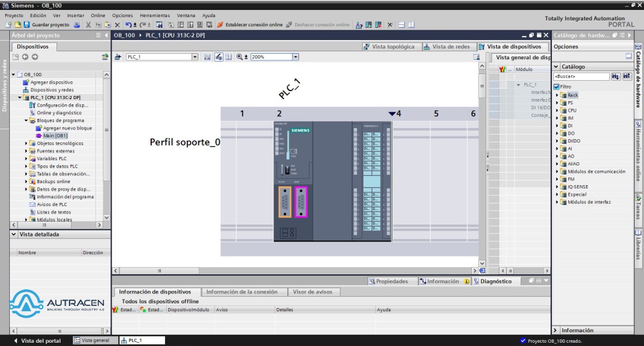Click Establecer conexión online button
The width and height of the screenshot is (644, 346).
(250, 25)
